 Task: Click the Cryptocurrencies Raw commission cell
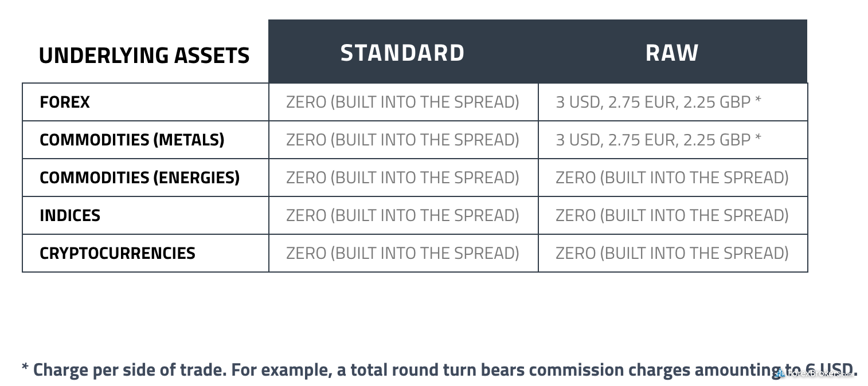tap(672, 253)
